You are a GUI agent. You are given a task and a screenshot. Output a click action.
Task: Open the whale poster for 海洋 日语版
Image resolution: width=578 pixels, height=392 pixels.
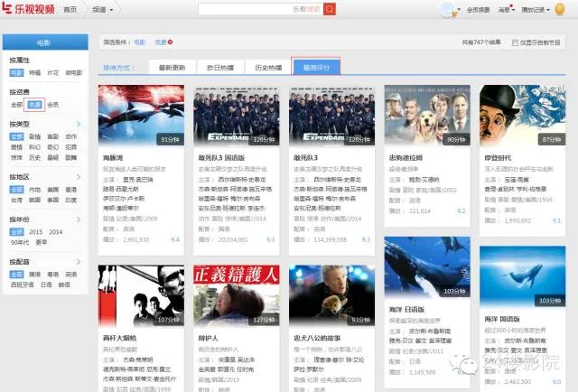427,267
